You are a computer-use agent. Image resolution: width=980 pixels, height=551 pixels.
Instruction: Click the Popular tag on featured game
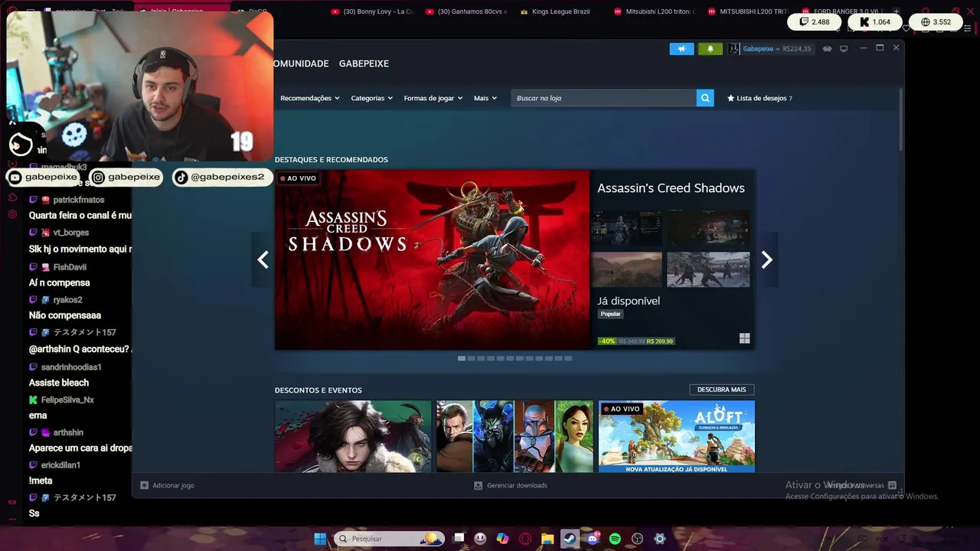point(611,314)
